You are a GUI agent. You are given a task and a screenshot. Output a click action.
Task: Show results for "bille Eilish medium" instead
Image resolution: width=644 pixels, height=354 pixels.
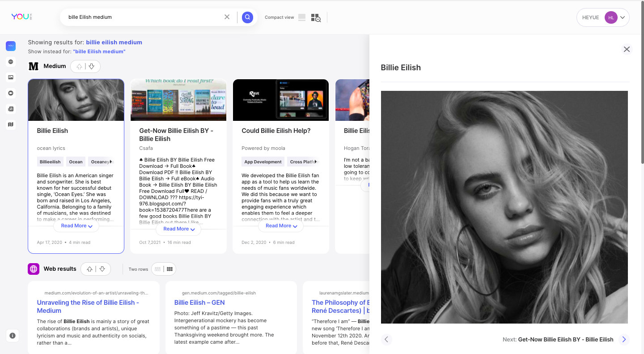coord(99,51)
